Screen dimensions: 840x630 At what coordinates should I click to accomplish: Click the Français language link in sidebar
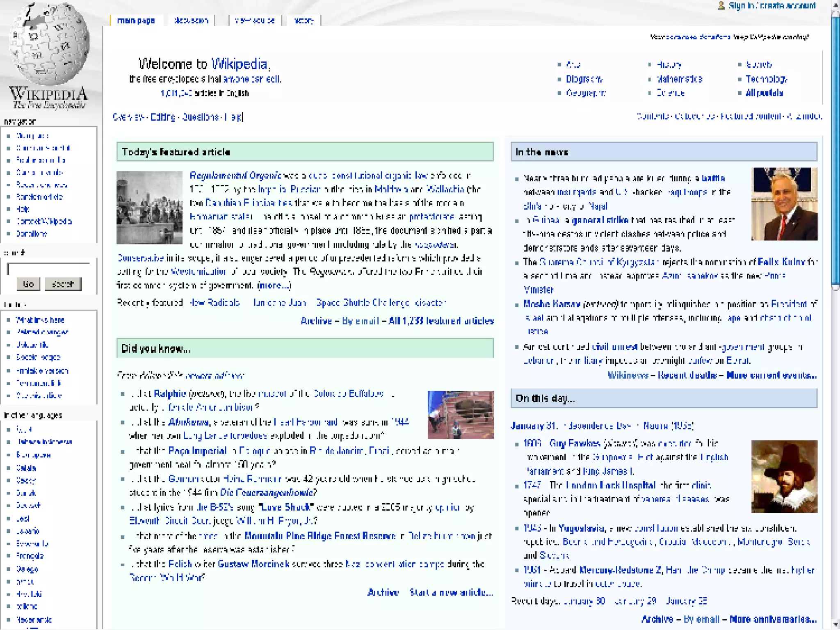point(30,556)
